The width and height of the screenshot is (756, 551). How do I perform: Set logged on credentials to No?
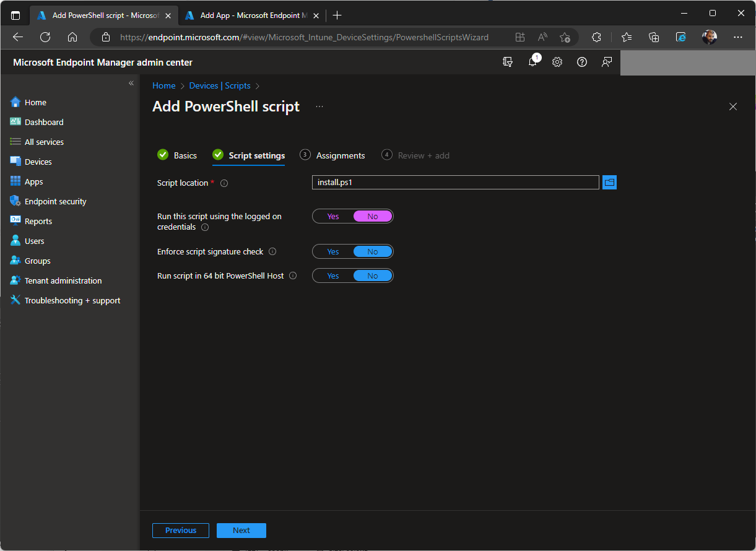[373, 216]
